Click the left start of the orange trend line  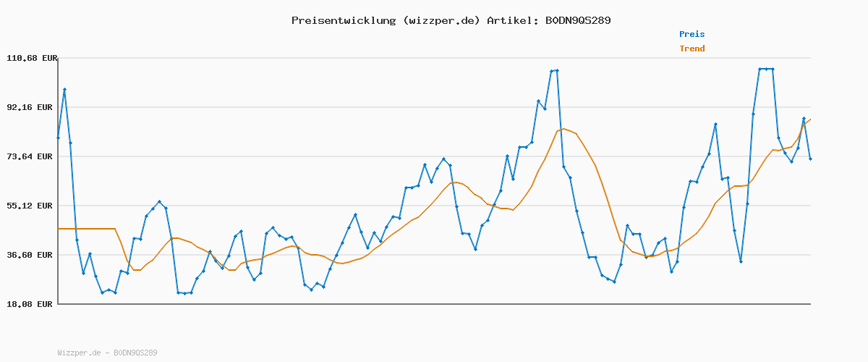pos(59,229)
